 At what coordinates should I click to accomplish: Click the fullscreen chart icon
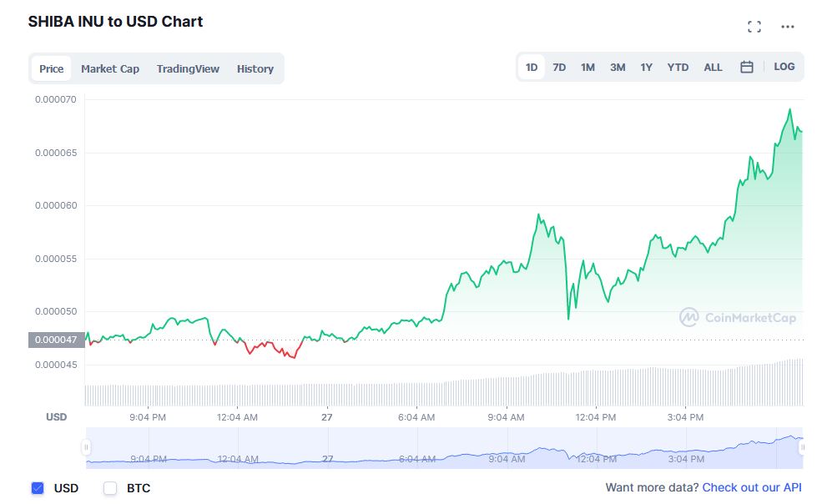pos(754,27)
